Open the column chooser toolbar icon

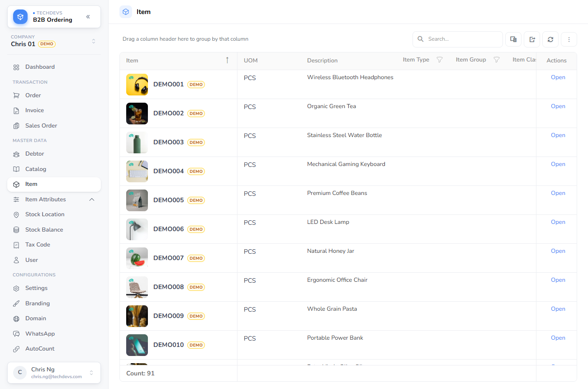pos(513,39)
